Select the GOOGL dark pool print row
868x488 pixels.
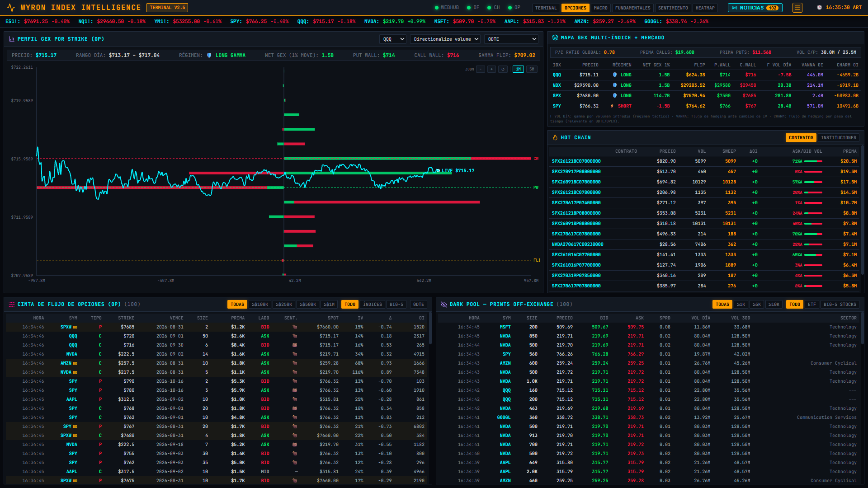click(649, 418)
